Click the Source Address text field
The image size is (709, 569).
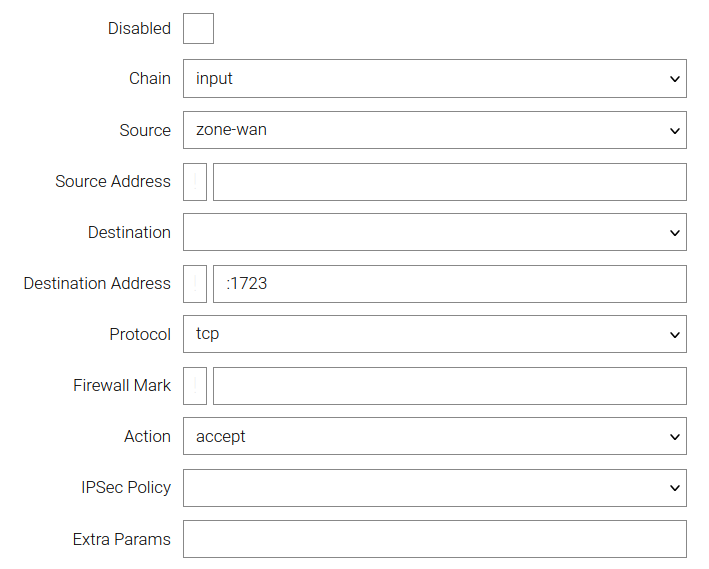pos(449,182)
